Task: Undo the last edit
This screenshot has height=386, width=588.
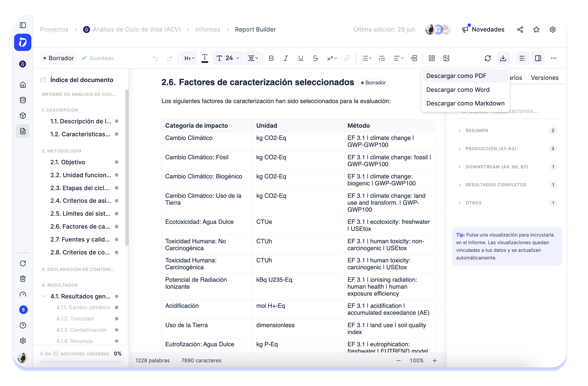Action: (155, 58)
